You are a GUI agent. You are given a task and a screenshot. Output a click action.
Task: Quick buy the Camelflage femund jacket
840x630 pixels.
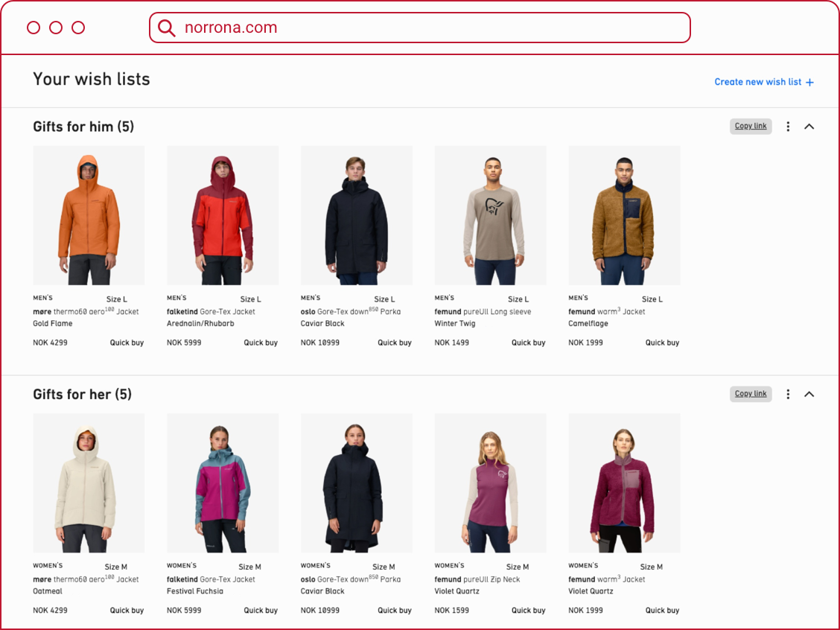tap(663, 343)
